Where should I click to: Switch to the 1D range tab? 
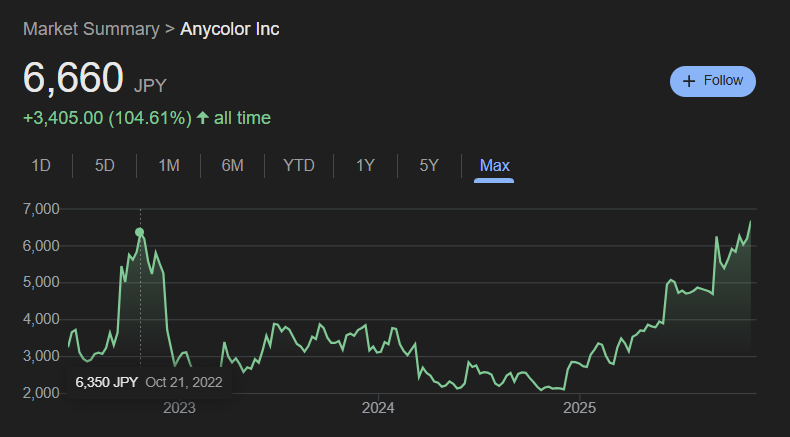(x=41, y=165)
